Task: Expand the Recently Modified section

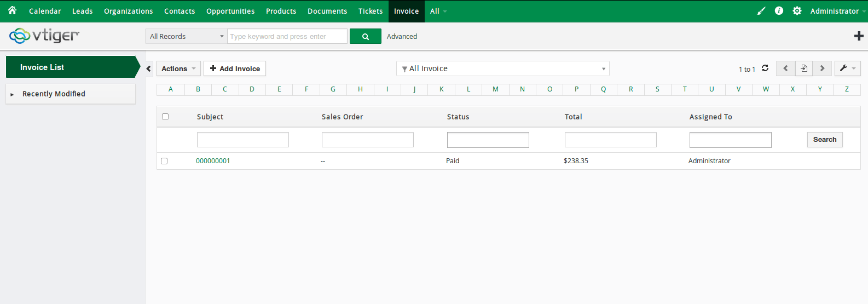Action: tap(54, 94)
